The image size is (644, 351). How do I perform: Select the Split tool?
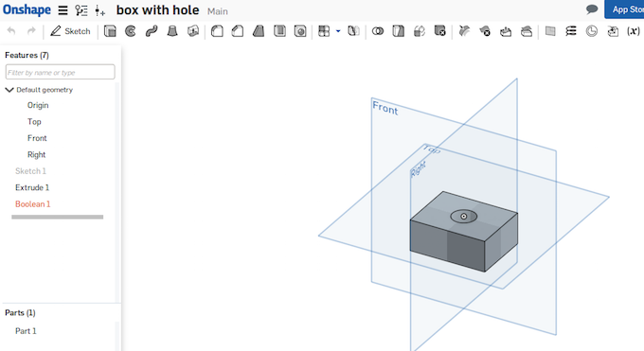click(x=399, y=31)
